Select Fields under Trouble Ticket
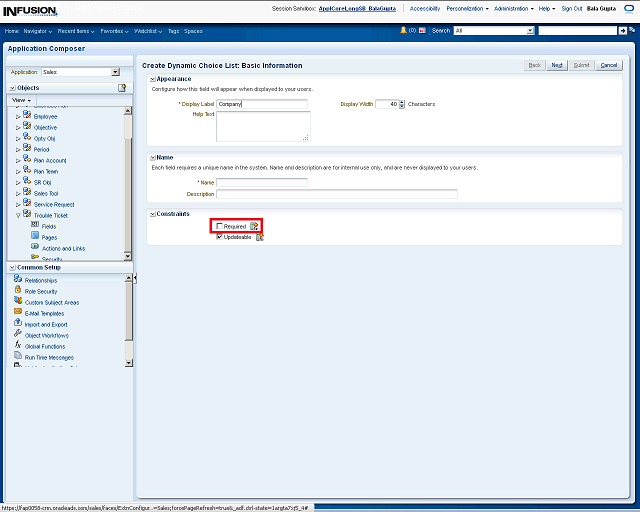640x512 pixels. click(49, 226)
